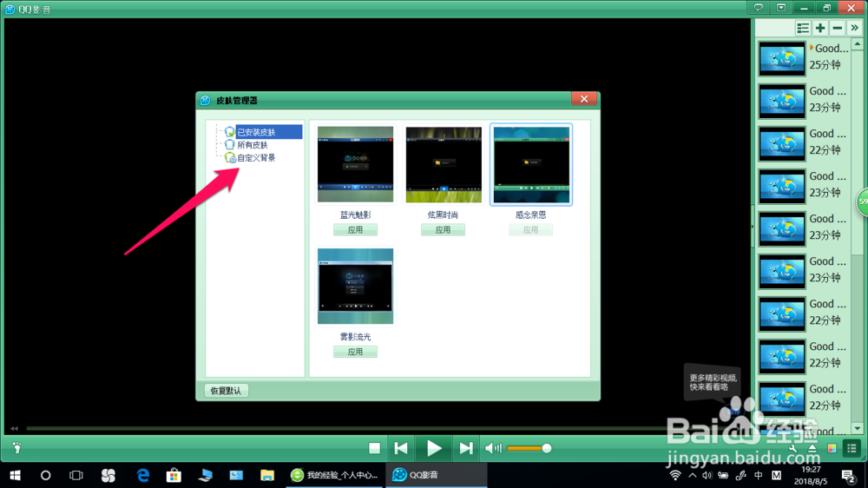Click the playlist scrollbar up arrow

tap(858, 43)
